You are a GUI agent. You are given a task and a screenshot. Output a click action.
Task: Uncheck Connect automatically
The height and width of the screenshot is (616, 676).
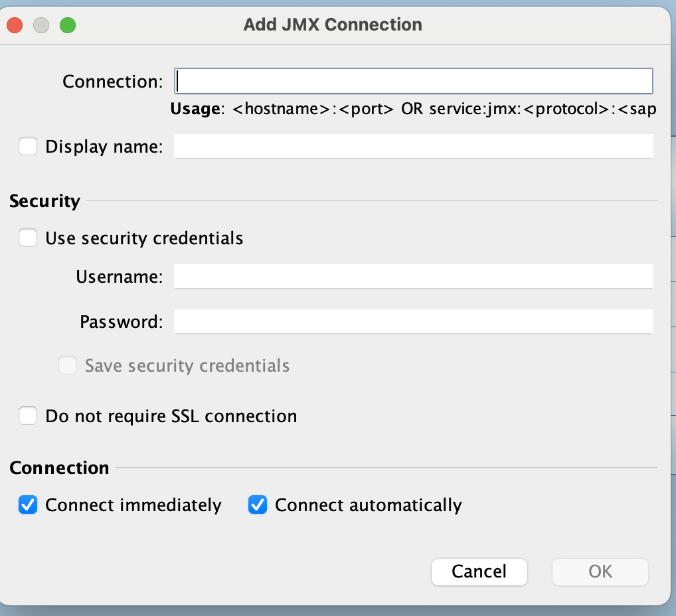point(258,504)
